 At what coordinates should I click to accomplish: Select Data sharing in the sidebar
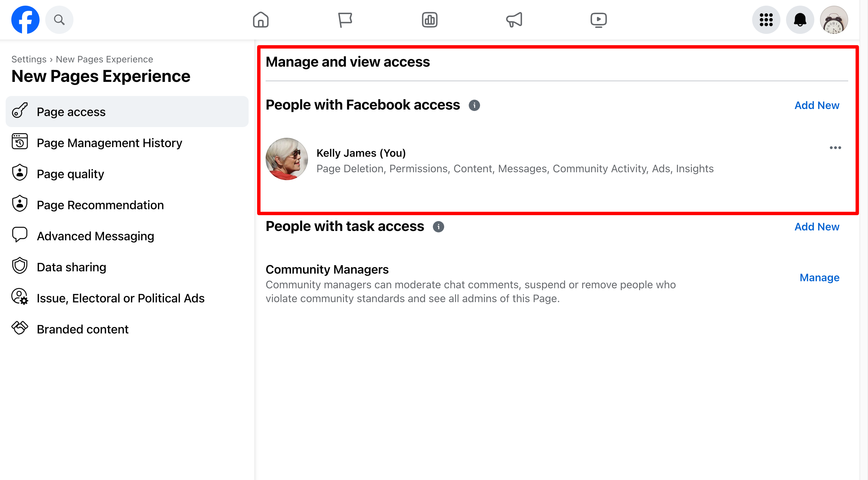[71, 267]
